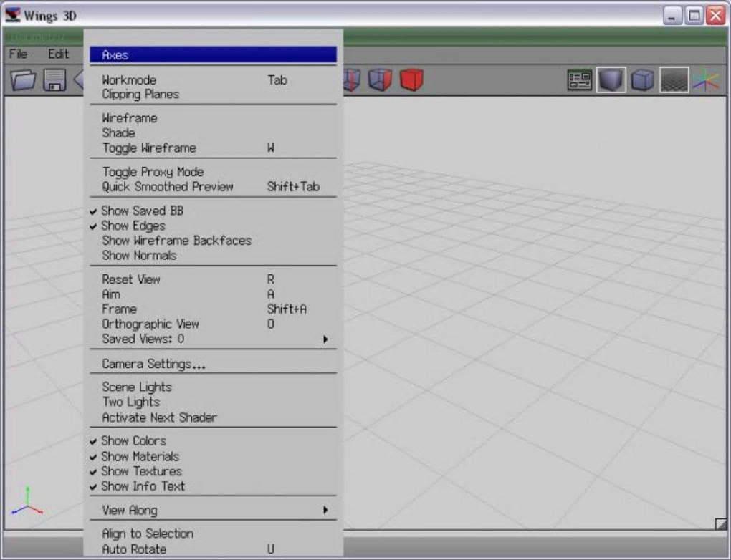Select the face selection mode cube icon

pos(380,79)
